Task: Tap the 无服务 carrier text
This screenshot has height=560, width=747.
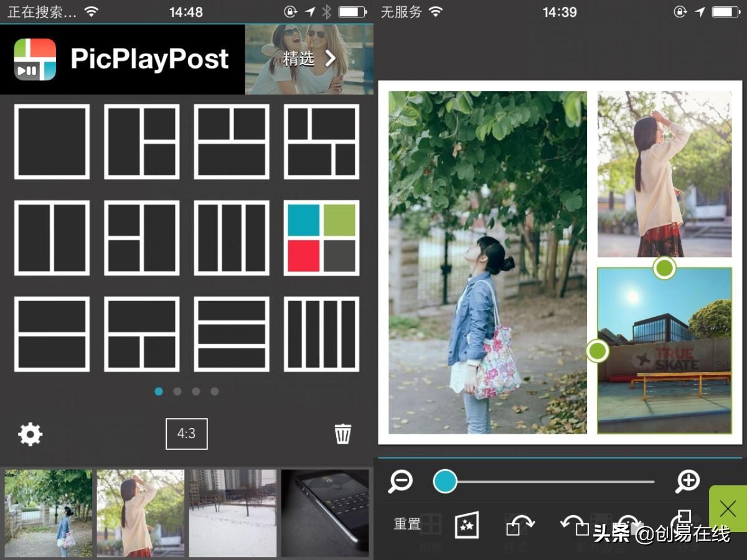Action: pyautogui.click(x=401, y=12)
